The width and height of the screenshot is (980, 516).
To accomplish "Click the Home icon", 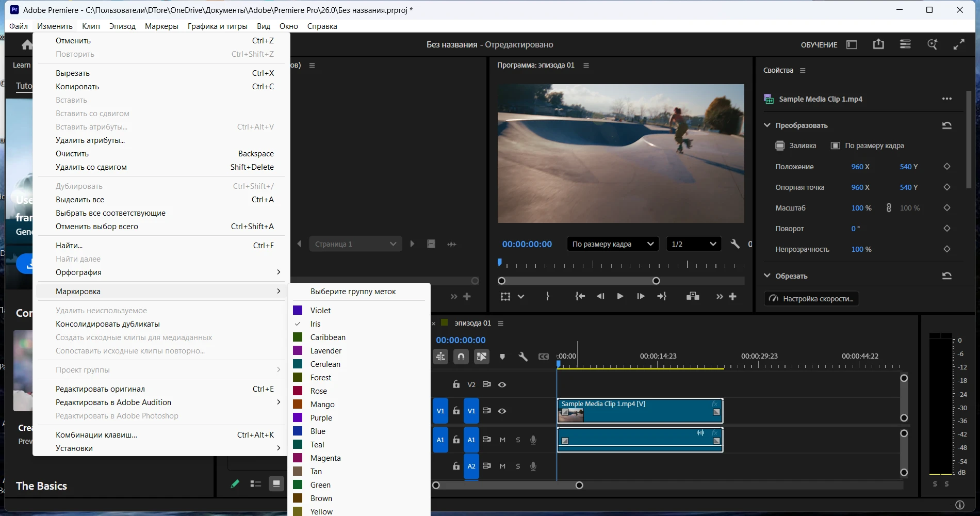I will [x=27, y=45].
